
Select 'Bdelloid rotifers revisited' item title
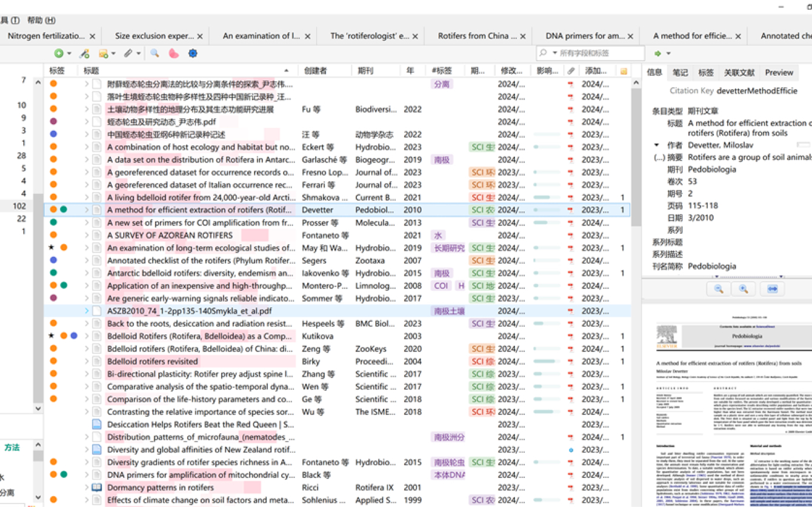pos(153,362)
